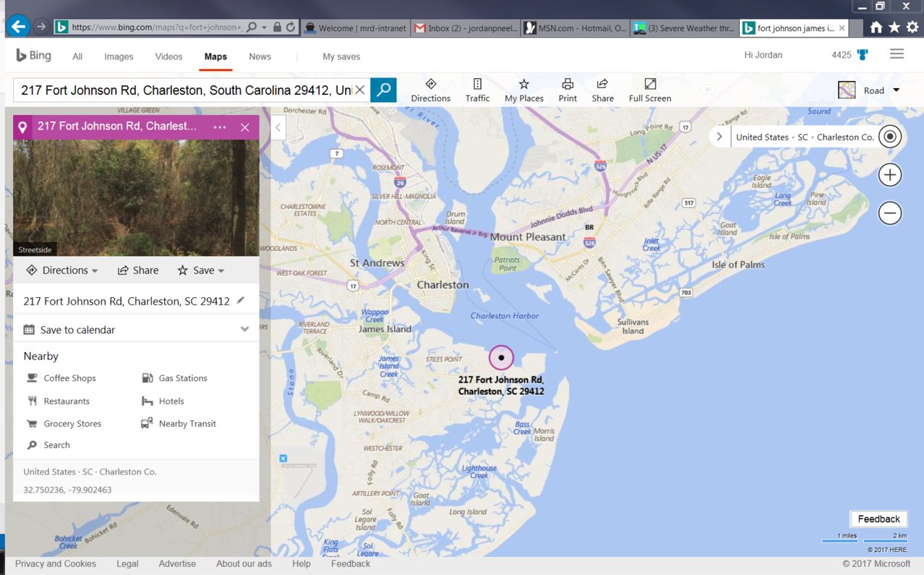Open the Streetside photo thumbnail

pyautogui.click(x=136, y=197)
